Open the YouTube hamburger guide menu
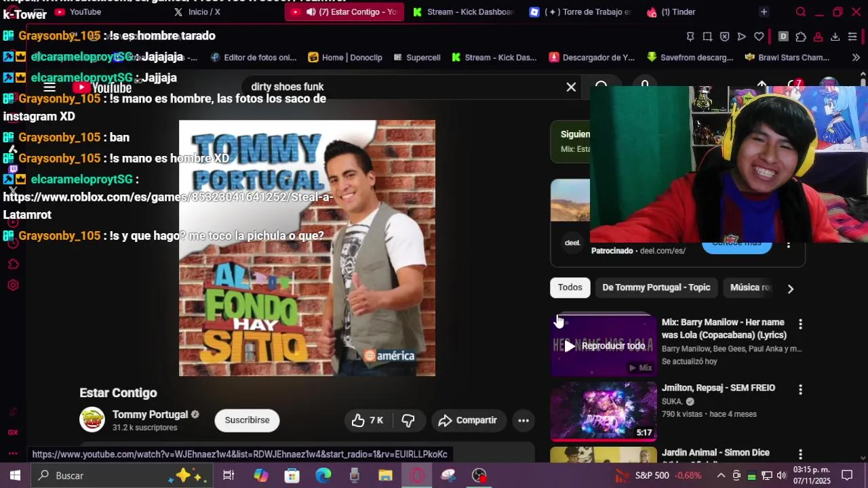868x488 pixels. point(50,87)
